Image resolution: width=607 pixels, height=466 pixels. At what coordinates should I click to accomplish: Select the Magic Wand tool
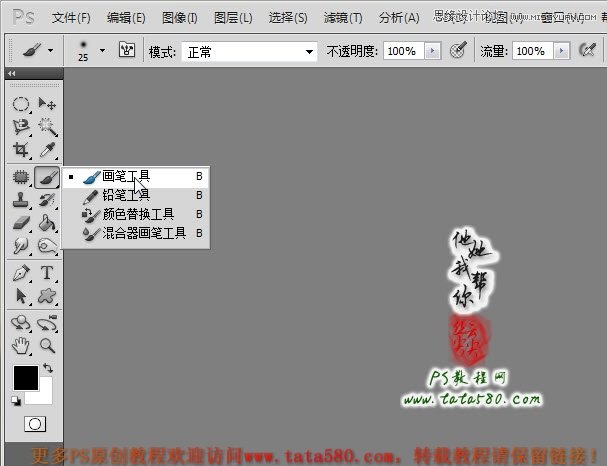[47, 127]
